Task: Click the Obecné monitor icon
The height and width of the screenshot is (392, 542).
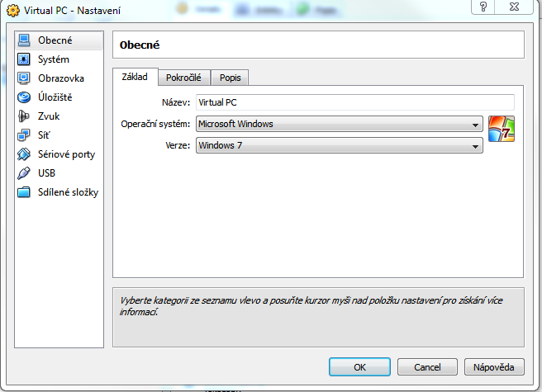Action: tap(24, 40)
